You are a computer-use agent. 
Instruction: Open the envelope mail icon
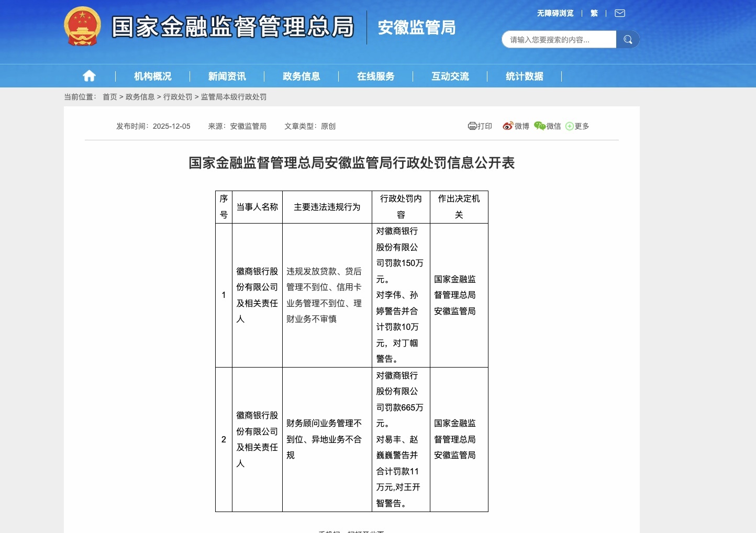pyautogui.click(x=620, y=13)
